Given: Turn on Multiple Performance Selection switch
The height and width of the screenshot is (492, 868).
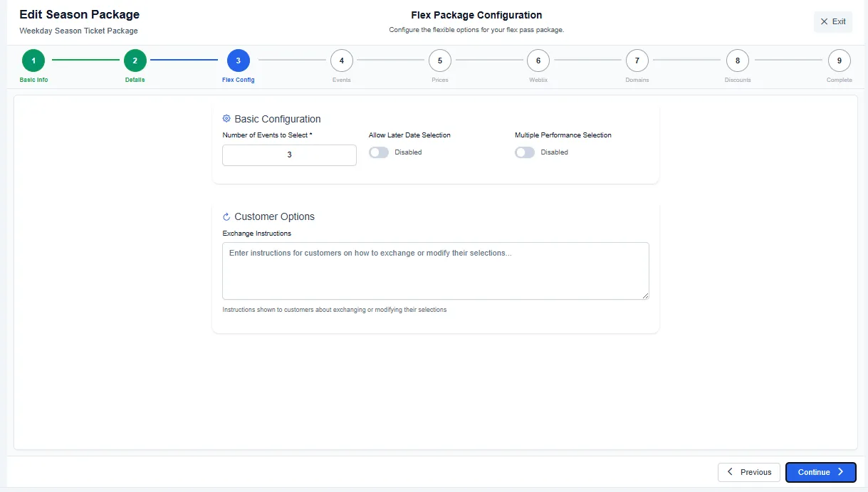Looking at the screenshot, I should coord(525,152).
